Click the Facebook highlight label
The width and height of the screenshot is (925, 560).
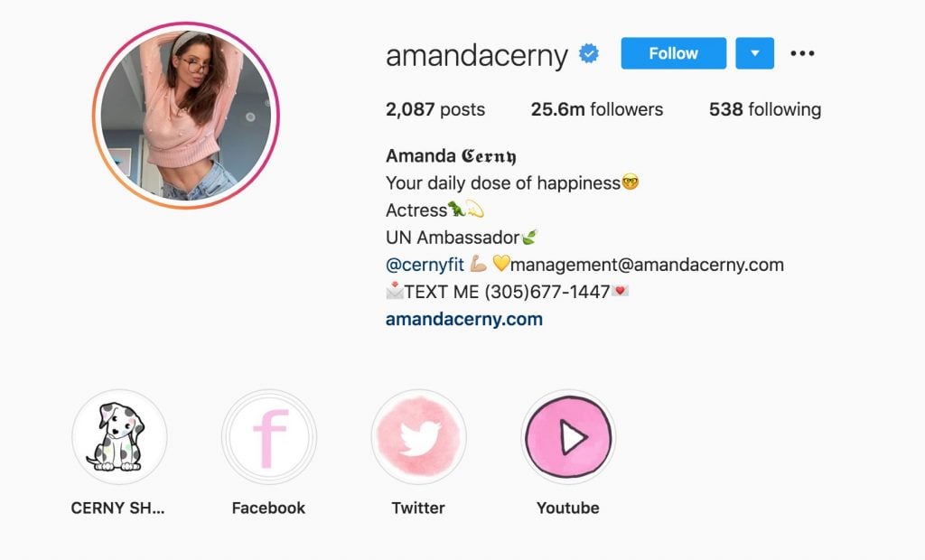click(x=268, y=509)
